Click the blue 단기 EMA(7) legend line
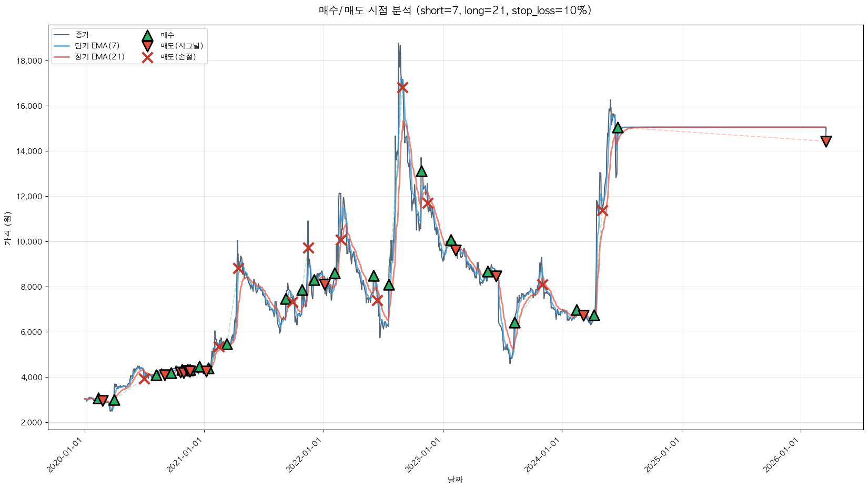 pyautogui.click(x=62, y=46)
